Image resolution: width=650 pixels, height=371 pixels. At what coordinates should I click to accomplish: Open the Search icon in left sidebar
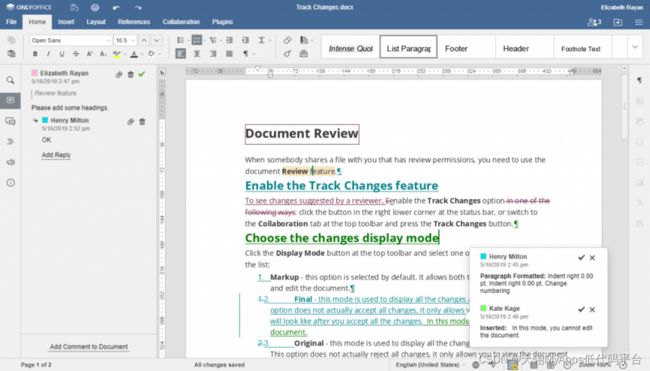[10, 80]
